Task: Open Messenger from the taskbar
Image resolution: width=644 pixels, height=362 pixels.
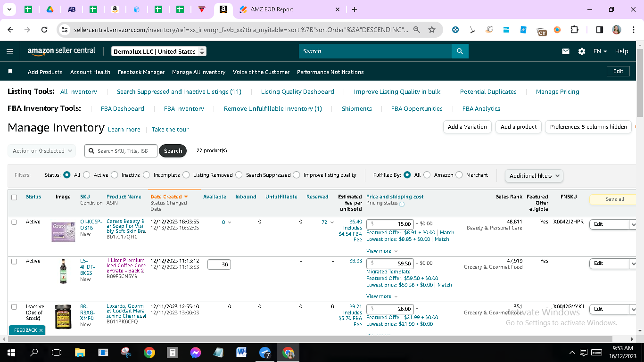Action: 196,353
